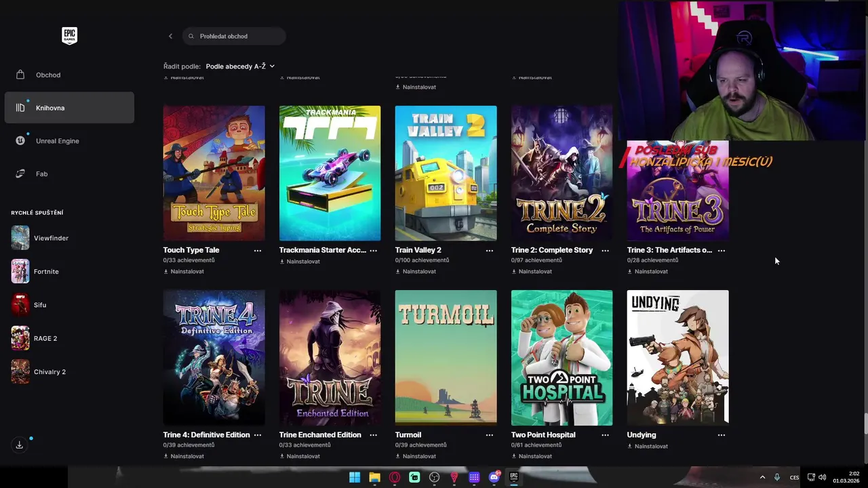Launch Fortnite from quick launch
The height and width of the screenshot is (488, 868).
[35, 271]
